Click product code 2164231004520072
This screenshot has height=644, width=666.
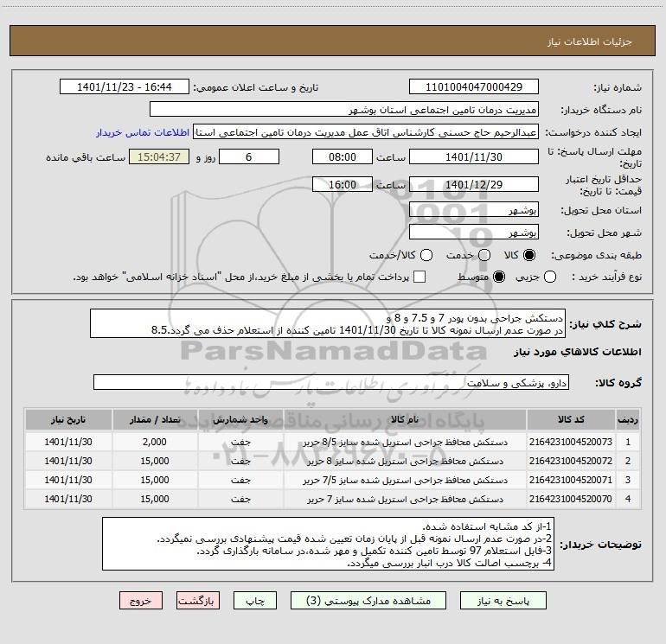pos(571,461)
